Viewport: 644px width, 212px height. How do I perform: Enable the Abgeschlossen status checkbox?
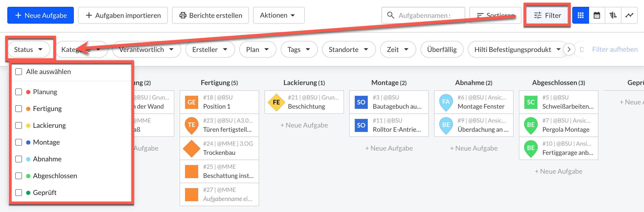click(19, 176)
